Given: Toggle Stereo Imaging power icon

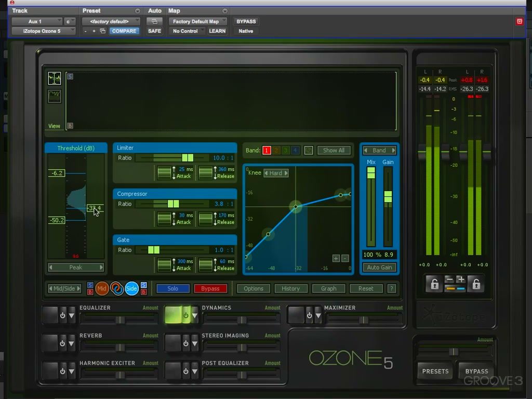Looking at the screenshot, I should pyautogui.click(x=185, y=343).
